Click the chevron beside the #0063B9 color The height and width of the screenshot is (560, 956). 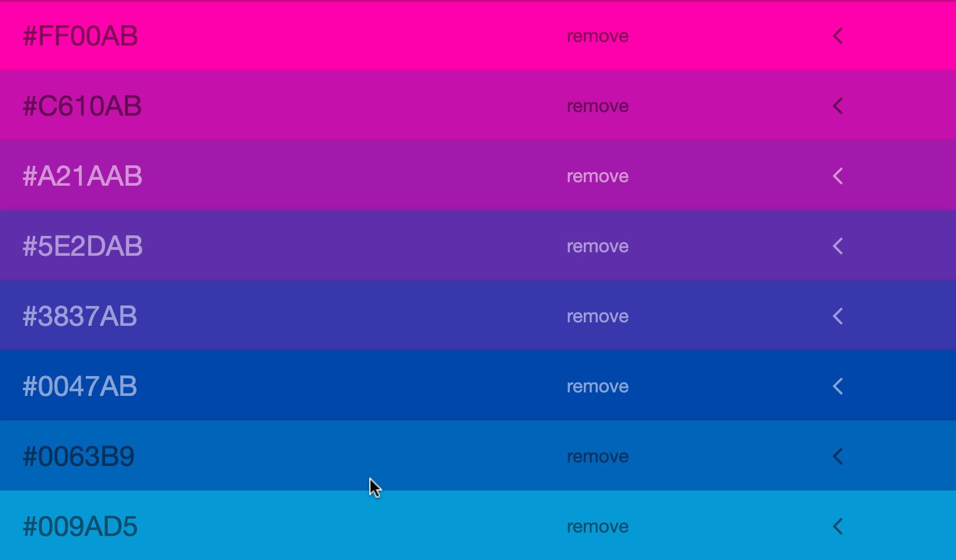pos(837,457)
